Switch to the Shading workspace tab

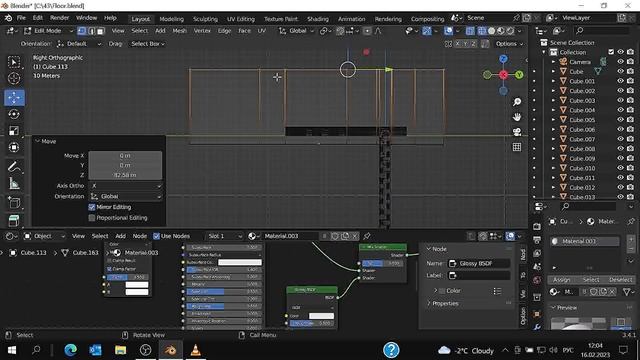pyautogui.click(x=318, y=19)
